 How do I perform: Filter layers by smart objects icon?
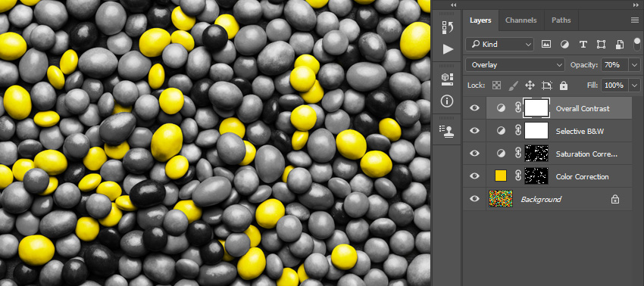click(x=620, y=45)
